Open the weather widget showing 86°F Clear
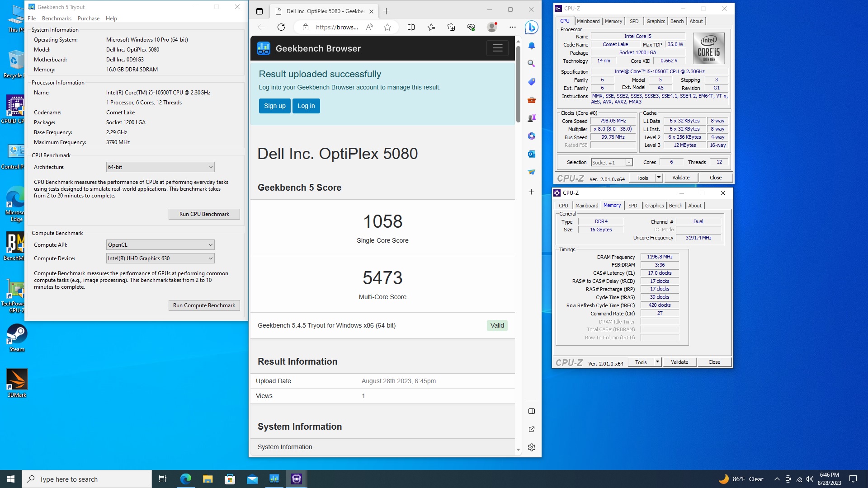Viewport: 868px width, 488px height. [x=741, y=479]
